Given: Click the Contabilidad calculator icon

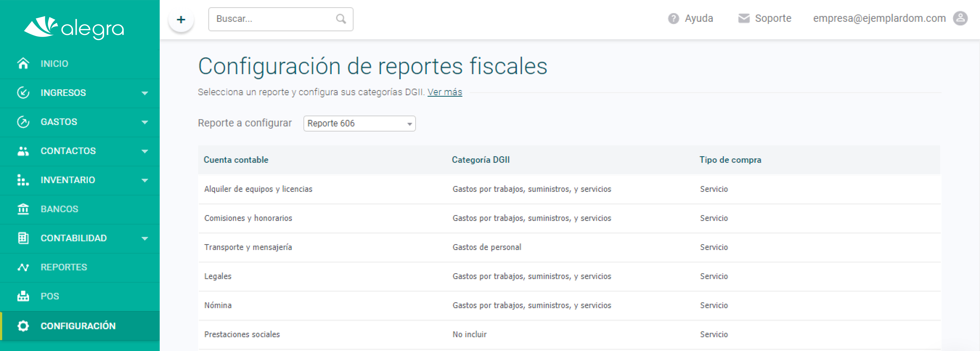Looking at the screenshot, I should pyautogui.click(x=23, y=238).
